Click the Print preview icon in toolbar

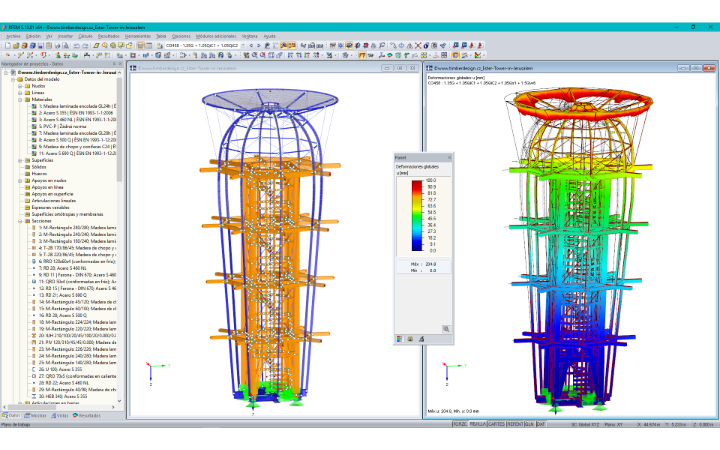[x=65, y=45]
